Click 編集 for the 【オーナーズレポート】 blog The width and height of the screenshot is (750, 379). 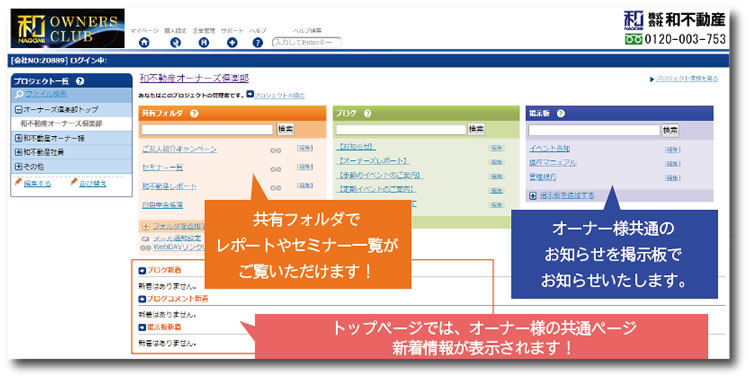pos(496,162)
